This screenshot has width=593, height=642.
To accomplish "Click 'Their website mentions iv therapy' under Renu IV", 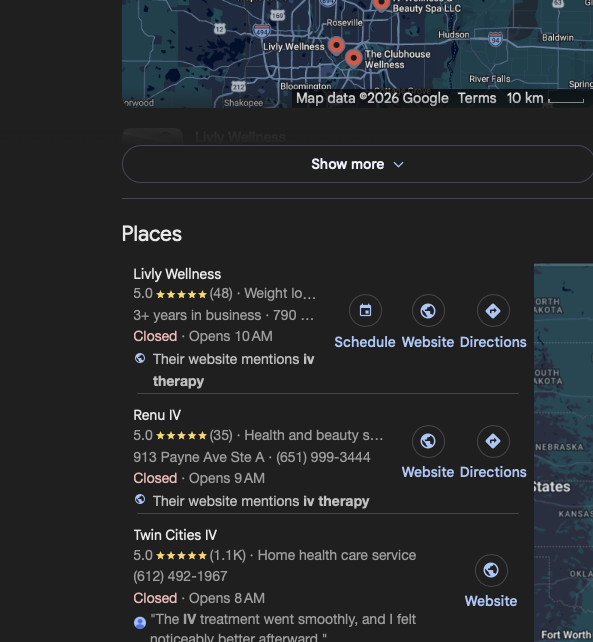I will tap(261, 501).
